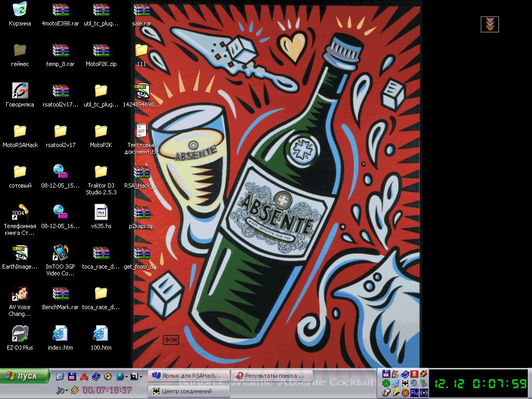Click the mouse tray icon

(x=386, y=393)
